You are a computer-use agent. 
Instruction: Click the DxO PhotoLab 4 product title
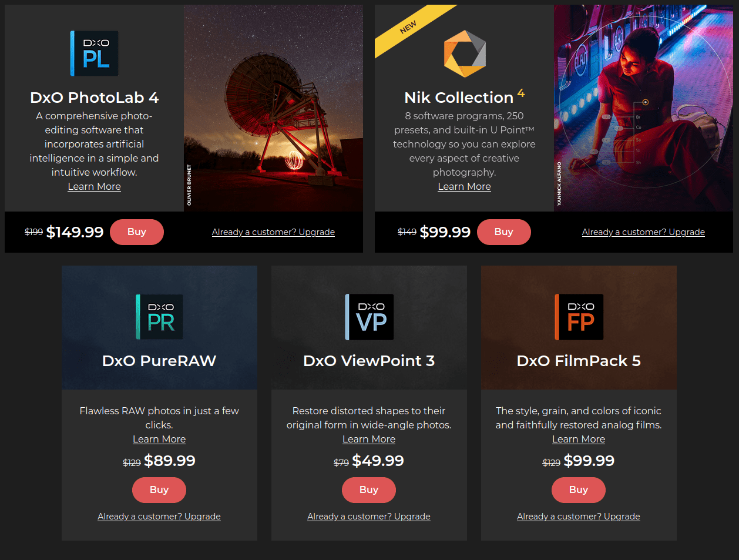point(94,97)
